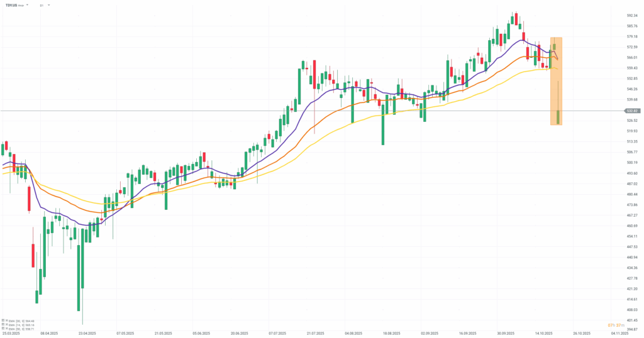644x338 pixels.
Task: Click the 07h 37m candle countdown timer
Action: (616, 325)
